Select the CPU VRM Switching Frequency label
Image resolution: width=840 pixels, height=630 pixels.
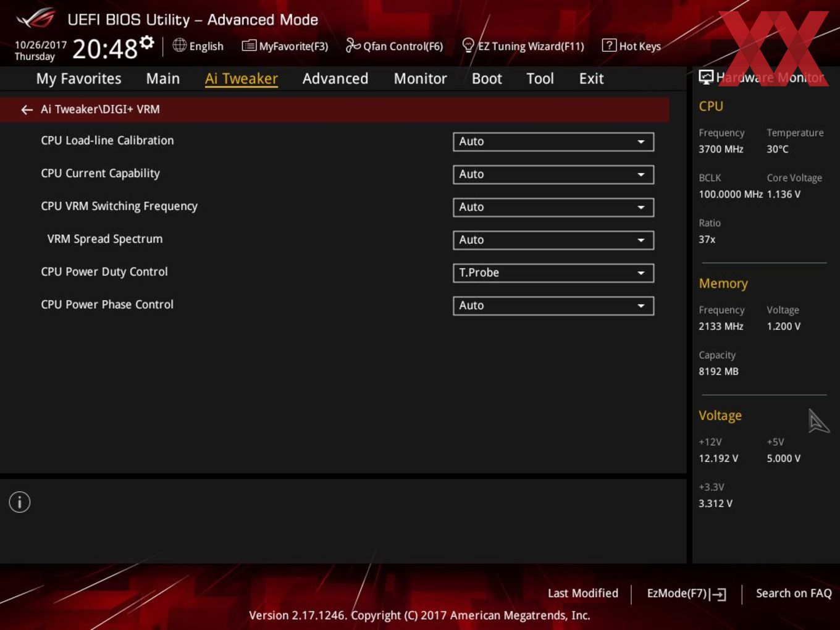(119, 206)
